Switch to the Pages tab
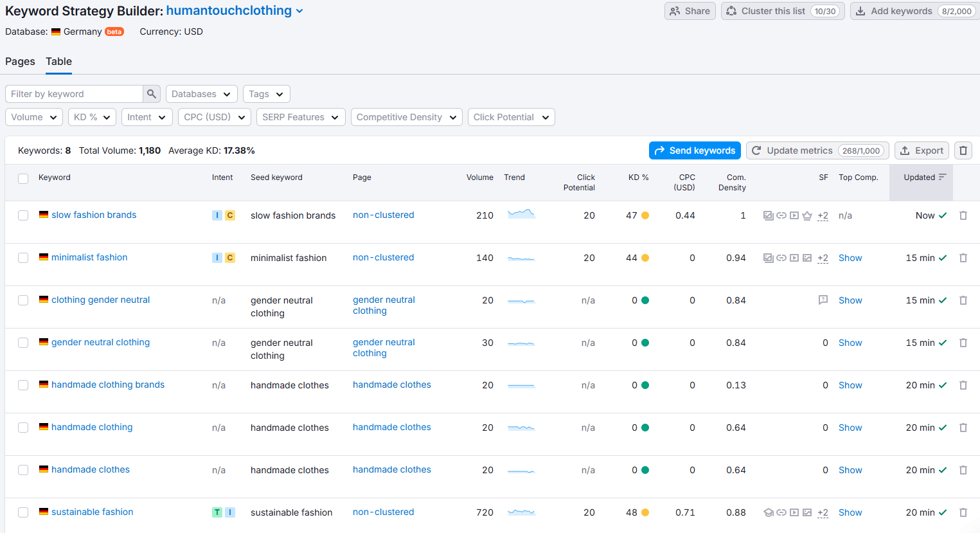Viewport: 980px width, 533px height. 20,62
